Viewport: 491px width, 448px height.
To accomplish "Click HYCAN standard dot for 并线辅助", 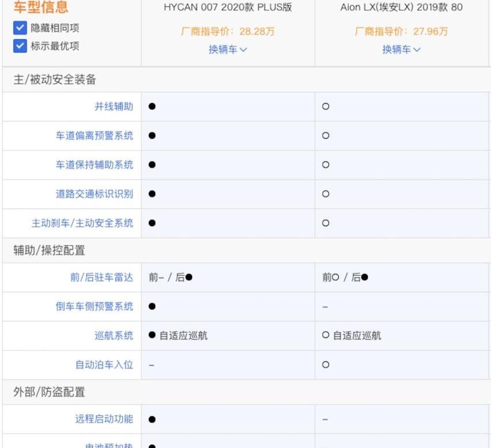I will pos(152,107).
